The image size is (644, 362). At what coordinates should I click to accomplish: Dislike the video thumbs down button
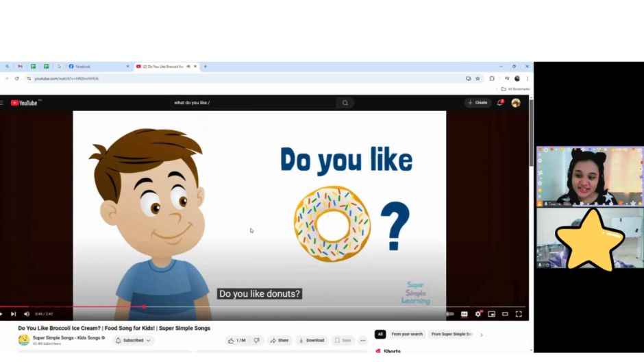256,340
